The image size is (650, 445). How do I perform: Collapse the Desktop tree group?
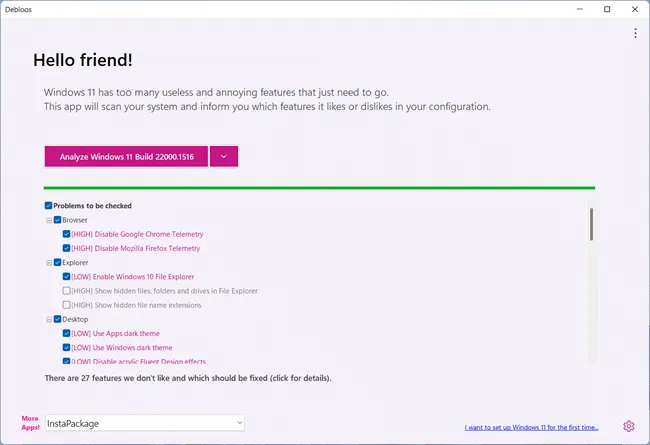[x=48, y=319]
